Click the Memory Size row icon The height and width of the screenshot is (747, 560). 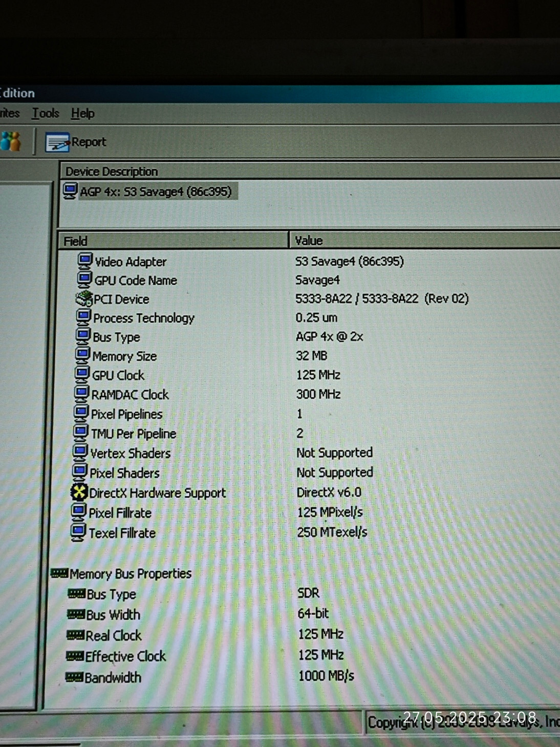[x=82, y=355]
